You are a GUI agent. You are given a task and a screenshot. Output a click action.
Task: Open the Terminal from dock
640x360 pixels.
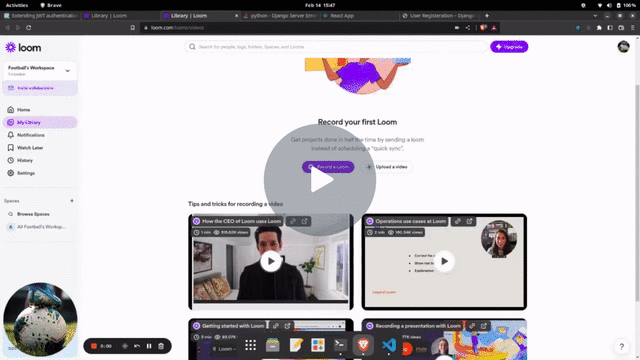pyautogui.click(x=340, y=345)
